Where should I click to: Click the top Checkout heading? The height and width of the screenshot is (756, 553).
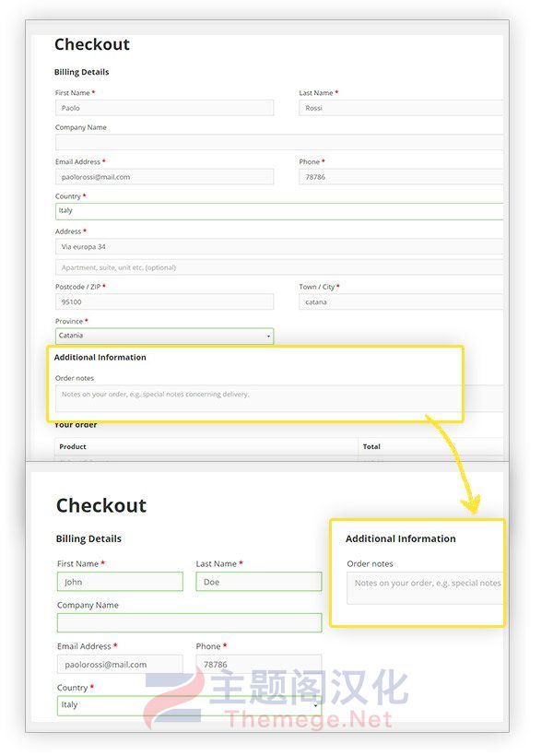92,44
